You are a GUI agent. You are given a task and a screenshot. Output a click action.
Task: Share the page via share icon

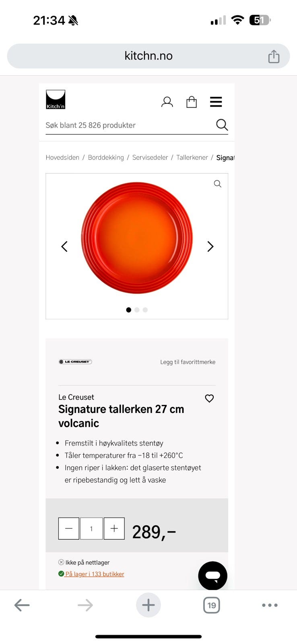point(274,56)
